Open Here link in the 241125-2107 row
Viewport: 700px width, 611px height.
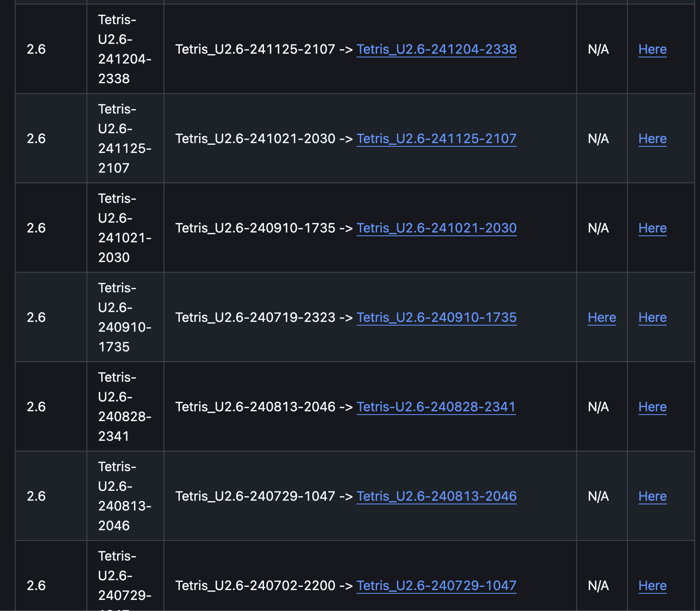pyautogui.click(x=652, y=139)
